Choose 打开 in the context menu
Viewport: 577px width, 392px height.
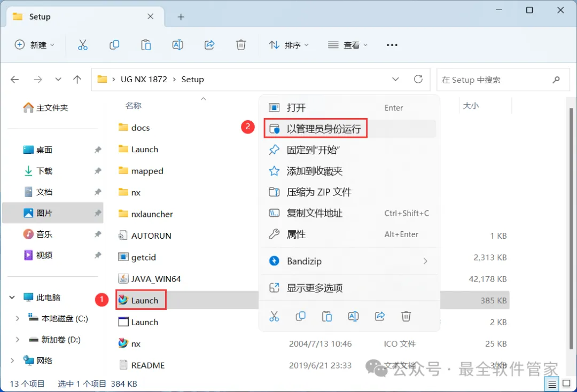coord(349,108)
